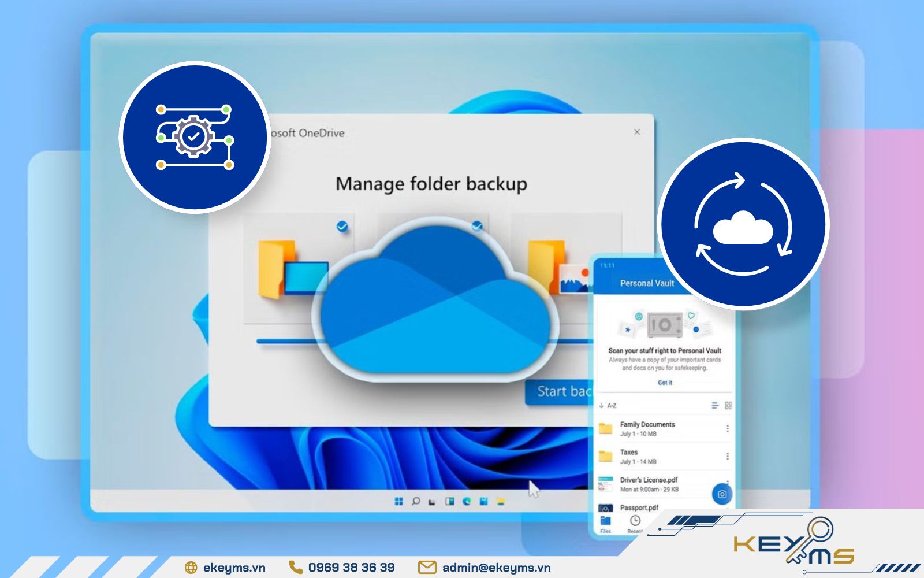The width and height of the screenshot is (924, 578).
Task: Open the Microsoft Store taskbar icon
Action: [x=484, y=502]
